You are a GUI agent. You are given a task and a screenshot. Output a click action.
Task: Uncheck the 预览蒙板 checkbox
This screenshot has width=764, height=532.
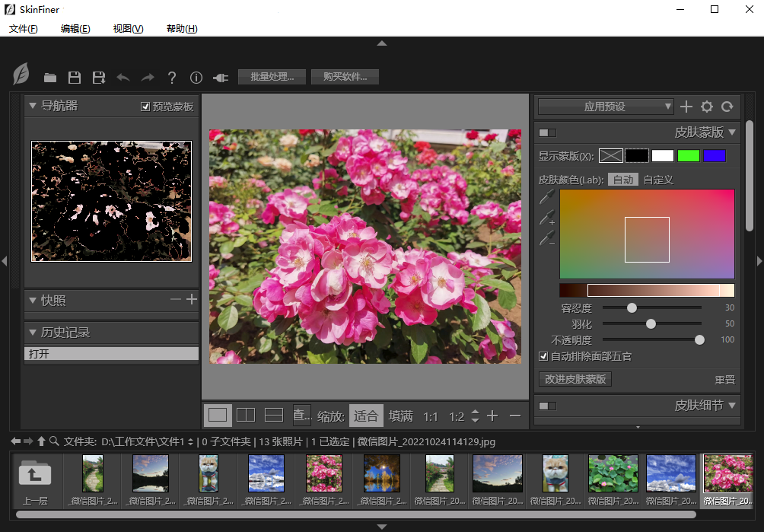click(145, 107)
